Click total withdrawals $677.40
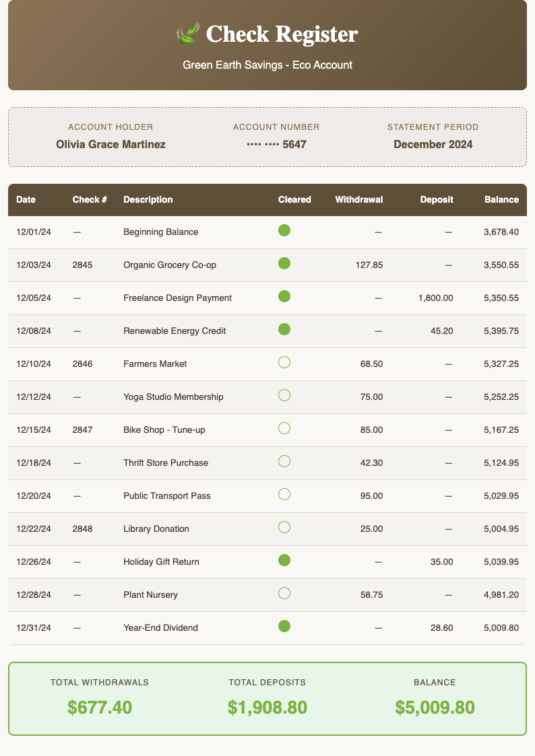 (100, 708)
